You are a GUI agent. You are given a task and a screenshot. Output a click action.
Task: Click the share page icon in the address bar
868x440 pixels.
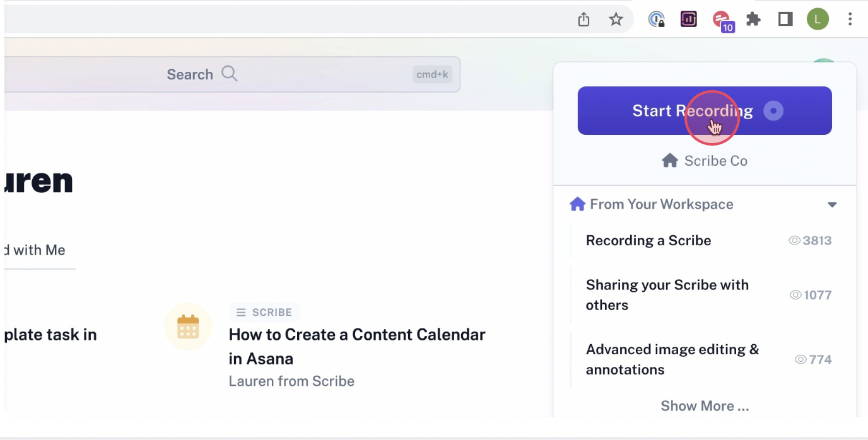click(x=584, y=20)
